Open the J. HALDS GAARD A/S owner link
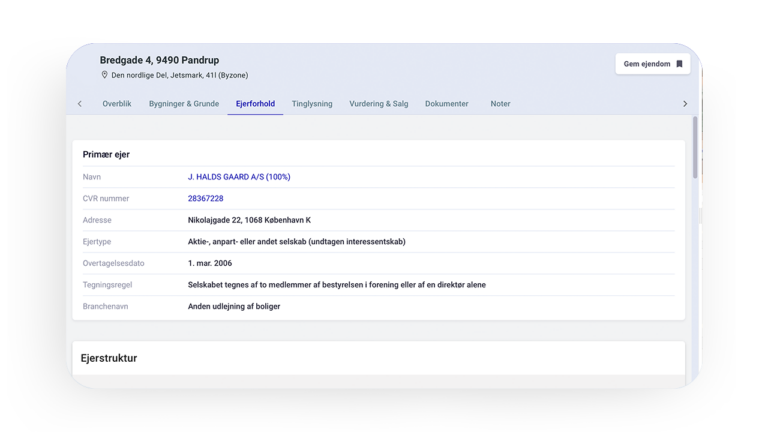The image size is (768, 432). click(x=239, y=177)
